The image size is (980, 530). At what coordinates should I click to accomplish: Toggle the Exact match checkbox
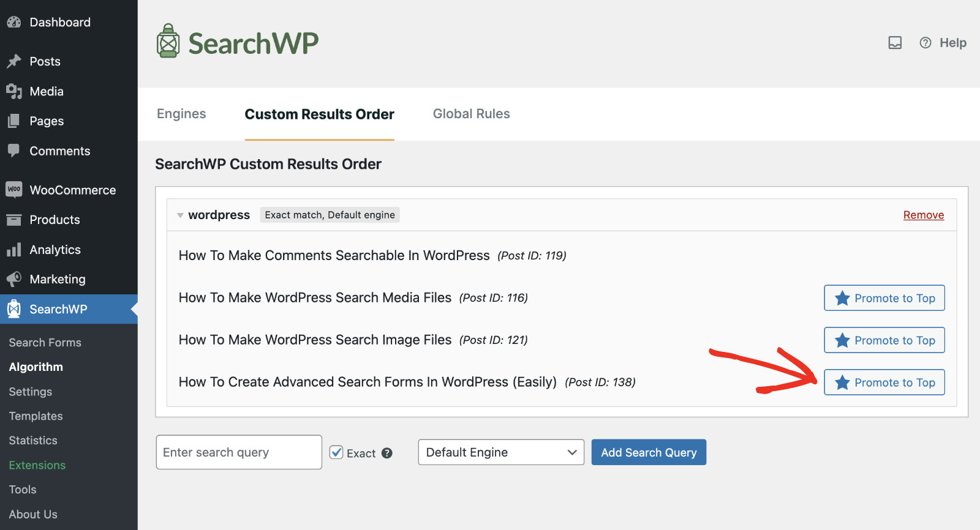point(336,452)
